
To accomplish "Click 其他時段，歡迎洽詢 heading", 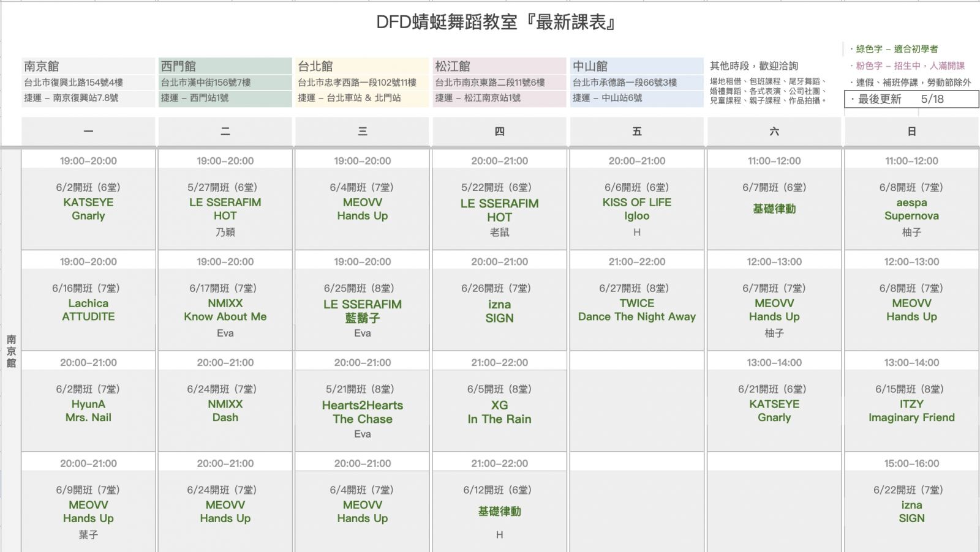I will [x=754, y=66].
